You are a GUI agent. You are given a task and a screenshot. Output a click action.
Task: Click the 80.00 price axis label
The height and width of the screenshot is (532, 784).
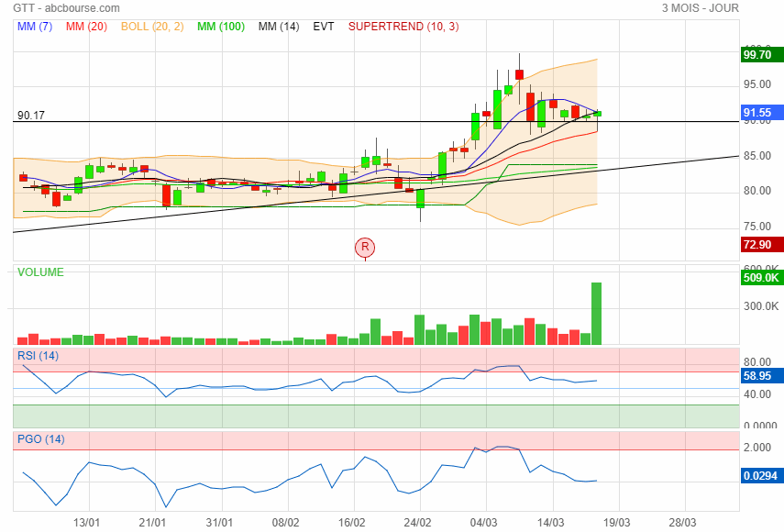(757, 191)
